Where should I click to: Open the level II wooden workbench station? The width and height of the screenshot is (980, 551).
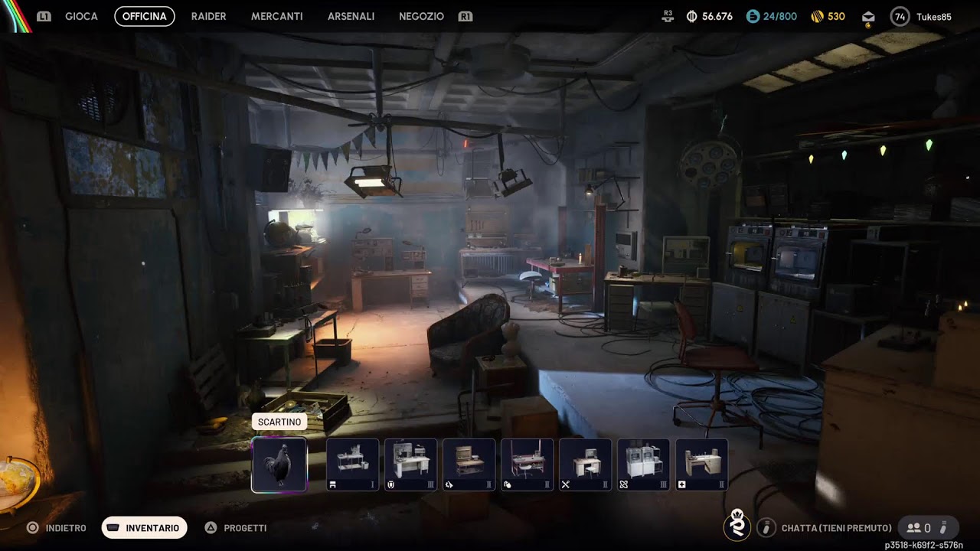click(469, 465)
